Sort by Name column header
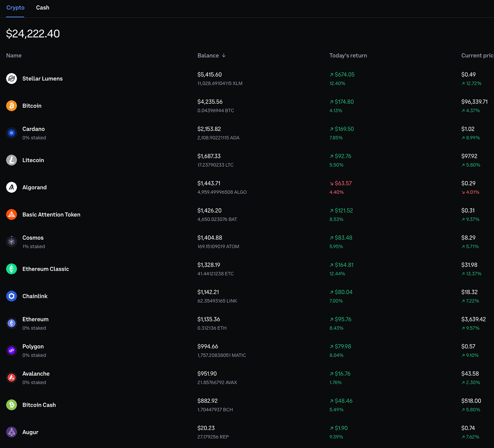Viewport: 494px width, 448px height. [x=14, y=55]
